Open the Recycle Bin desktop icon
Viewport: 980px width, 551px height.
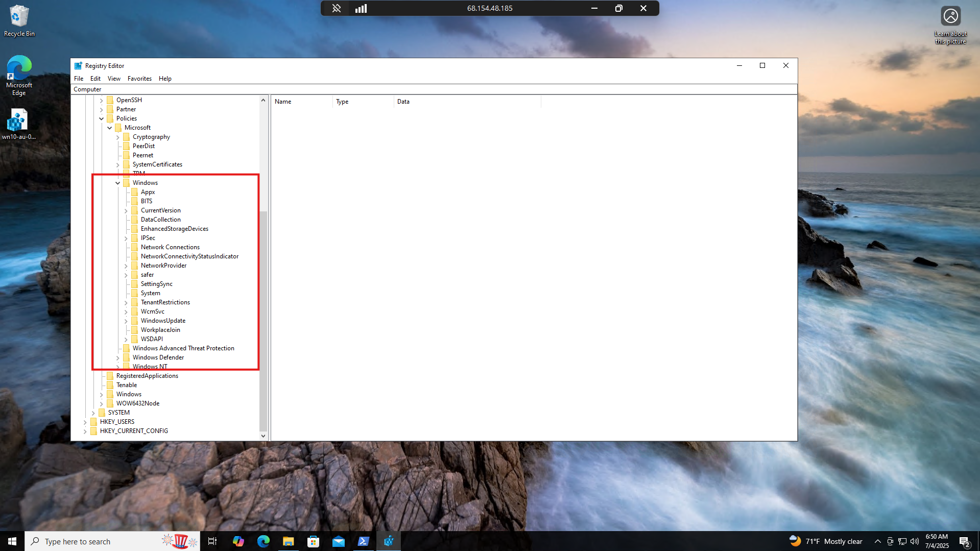(19, 20)
